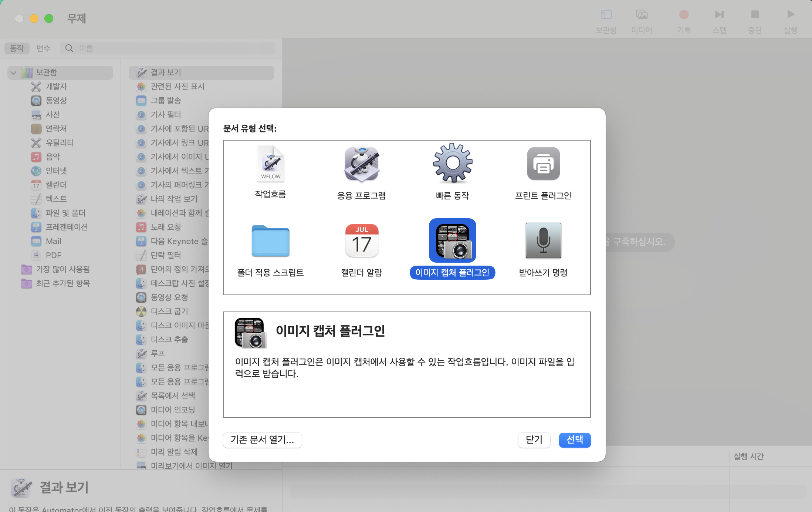Open the 미디어 browser from toolbar
The width and height of the screenshot is (812, 512).
click(642, 15)
